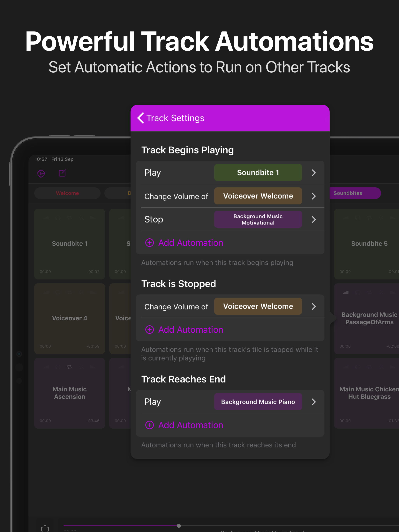Select the Background Music PassageOfArms tile
This screenshot has width=399, height=532.
pos(366,318)
